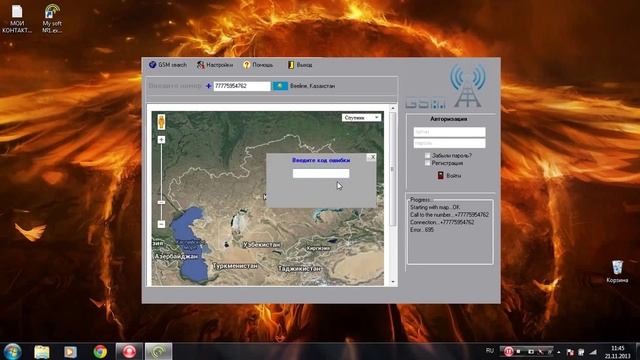The image size is (640, 360).
Task: Click the Starting with map line in Progress
Action: (435, 207)
